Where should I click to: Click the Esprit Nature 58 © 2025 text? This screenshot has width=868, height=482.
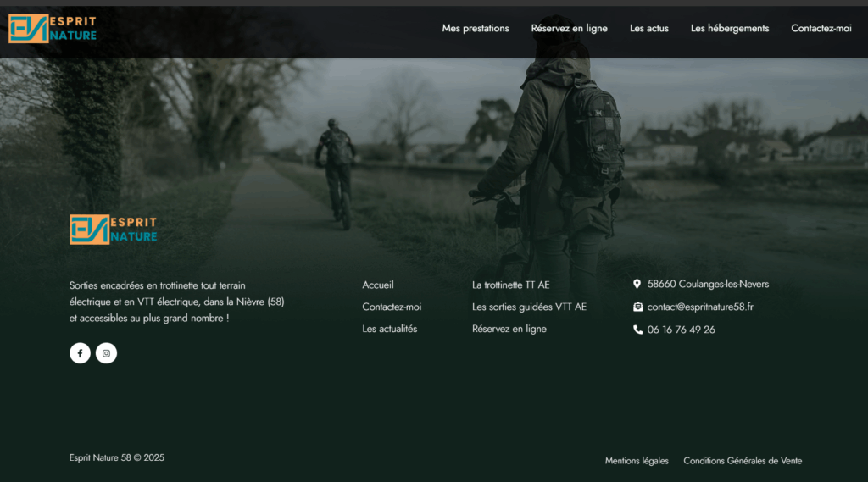(117, 457)
